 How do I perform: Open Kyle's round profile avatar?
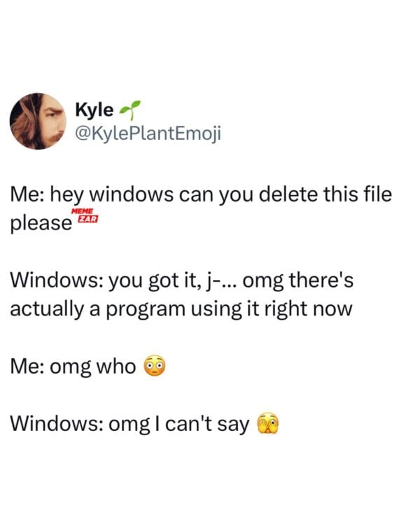38,121
